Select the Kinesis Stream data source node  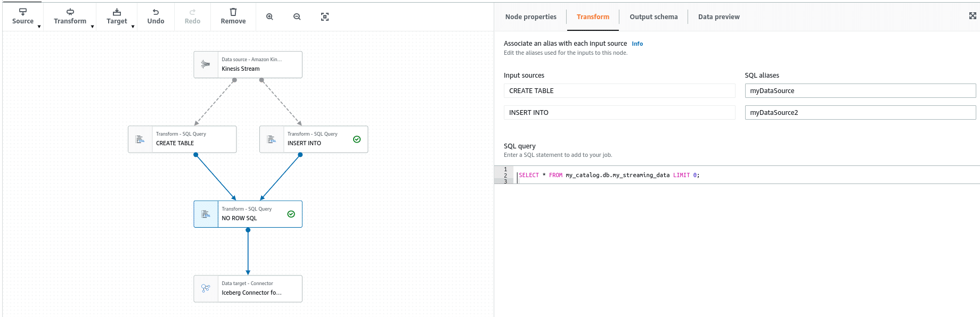point(248,64)
